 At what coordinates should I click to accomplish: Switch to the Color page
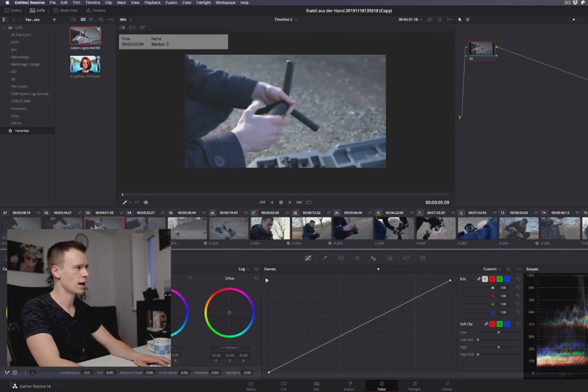(x=382, y=386)
